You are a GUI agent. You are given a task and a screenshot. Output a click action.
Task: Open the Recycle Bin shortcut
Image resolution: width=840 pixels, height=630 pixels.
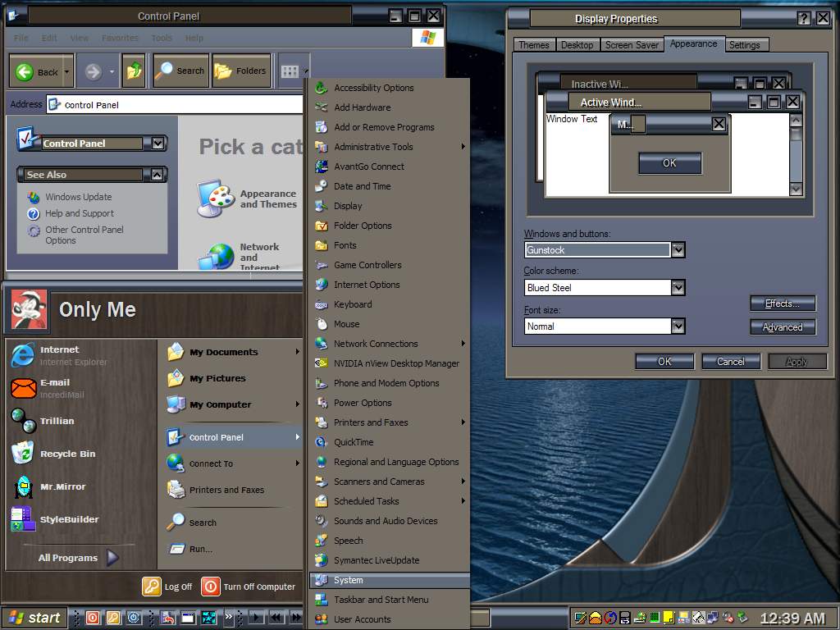[23, 453]
